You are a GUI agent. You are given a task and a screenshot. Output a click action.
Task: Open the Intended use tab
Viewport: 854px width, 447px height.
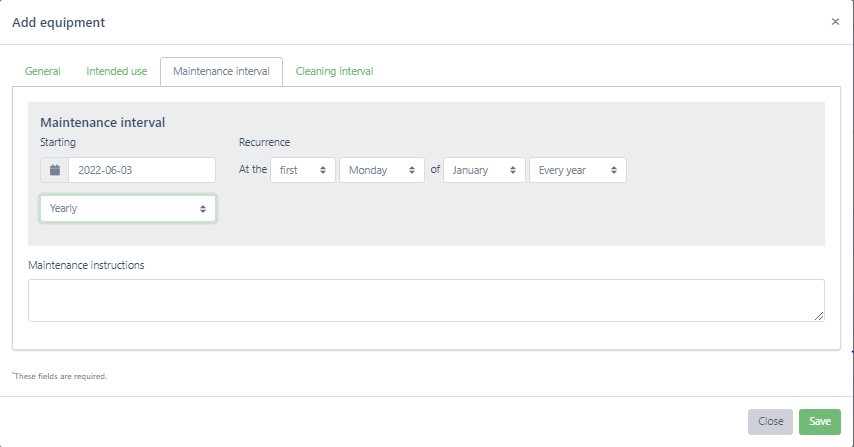click(116, 71)
